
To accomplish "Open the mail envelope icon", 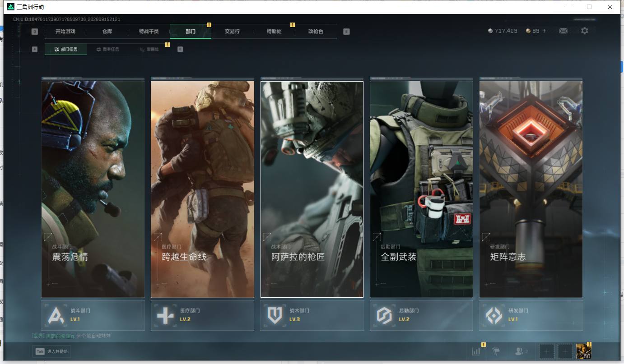I will click(x=563, y=31).
